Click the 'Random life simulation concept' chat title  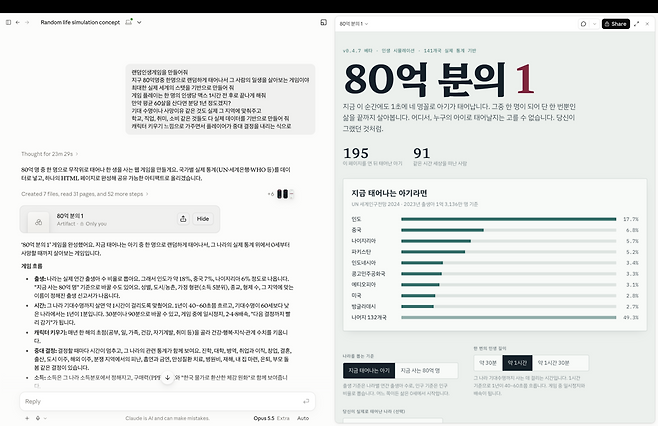click(80, 22)
